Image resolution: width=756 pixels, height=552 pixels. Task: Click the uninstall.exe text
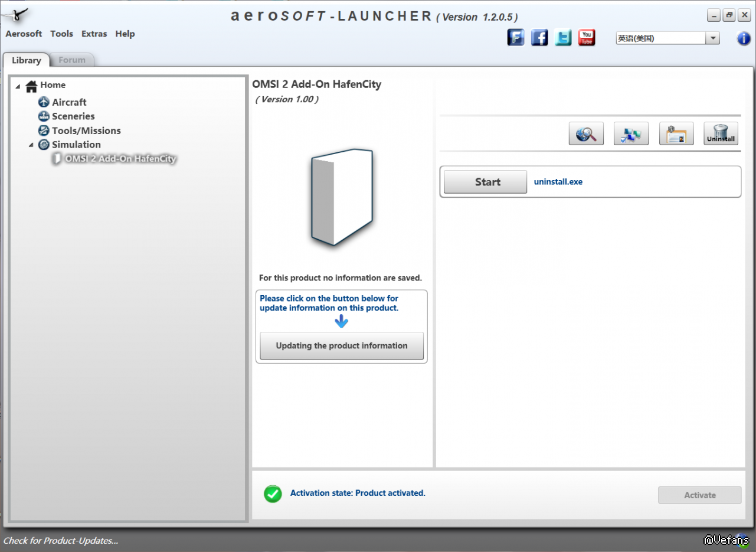(558, 182)
